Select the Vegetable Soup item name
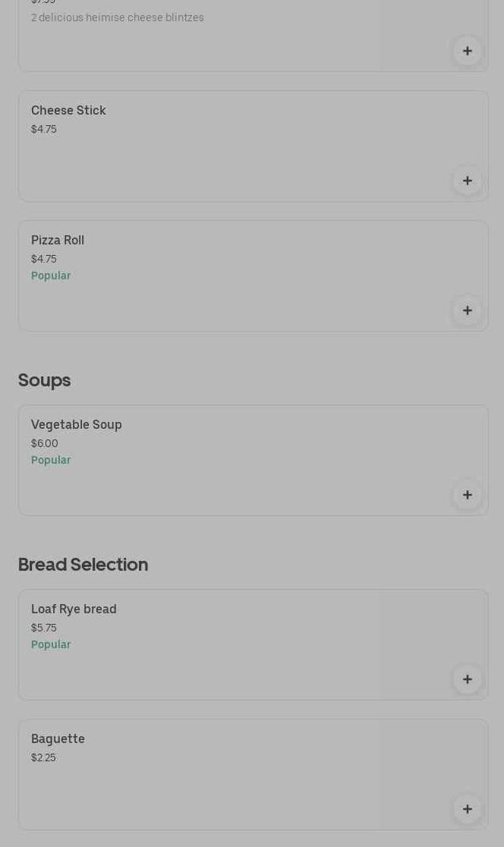 pyautogui.click(x=77, y=425)
